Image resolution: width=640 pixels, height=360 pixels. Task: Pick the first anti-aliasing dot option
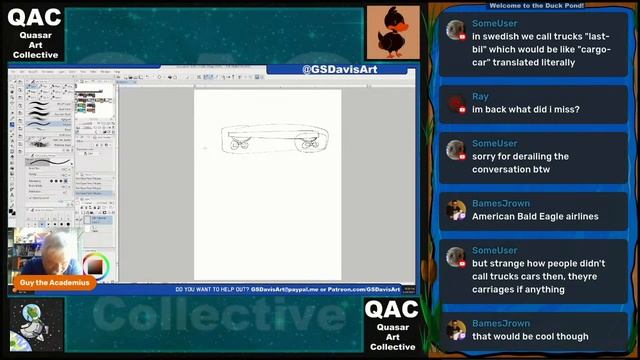tap(52, 181)
